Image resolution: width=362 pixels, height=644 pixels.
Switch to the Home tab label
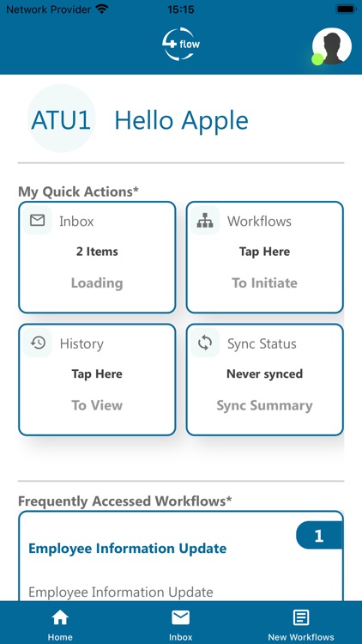click(60, 637)
